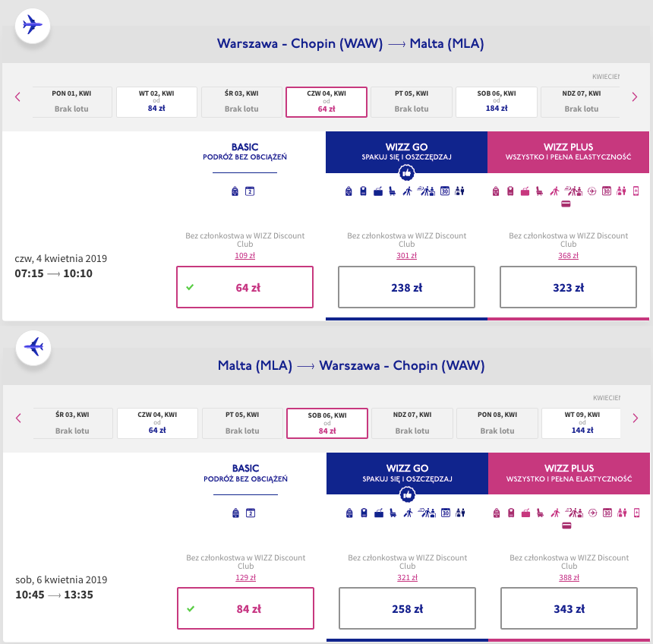Select outbound date CZW 04, KWI 64 zł
Viewport: 653px width, 644px height.
pyautogui.click(x=326, y=102)
